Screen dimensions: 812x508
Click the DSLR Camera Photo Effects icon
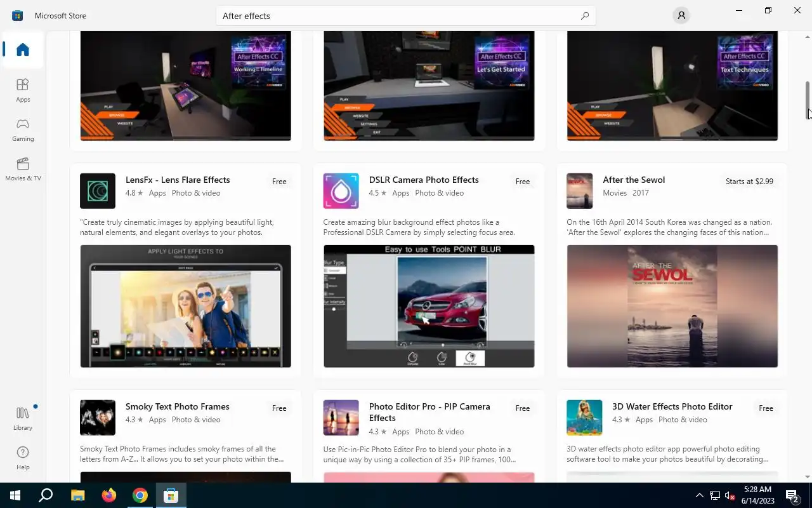[x=341, y=190]
